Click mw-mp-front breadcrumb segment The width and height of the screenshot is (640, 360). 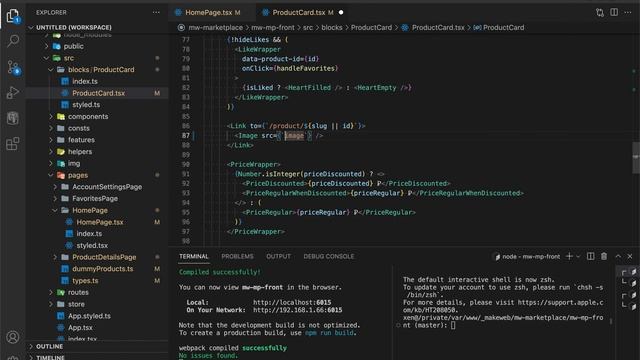tap(273, 28)
